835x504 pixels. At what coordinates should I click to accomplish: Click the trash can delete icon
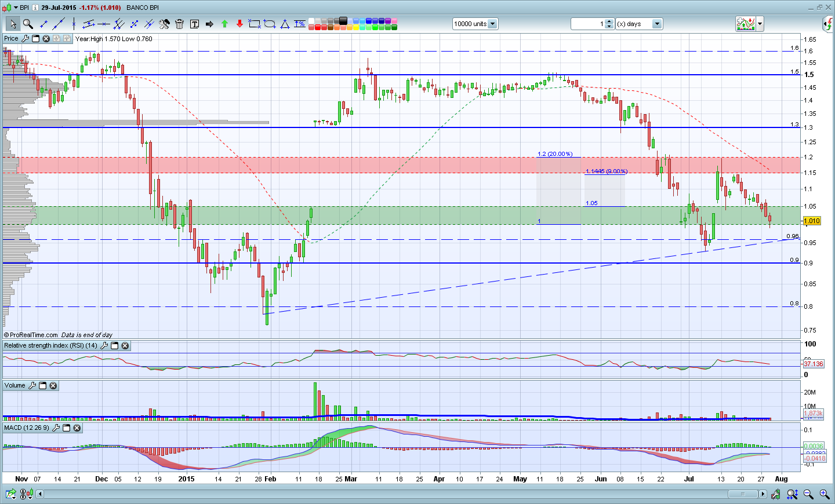[x=179, y=24]
